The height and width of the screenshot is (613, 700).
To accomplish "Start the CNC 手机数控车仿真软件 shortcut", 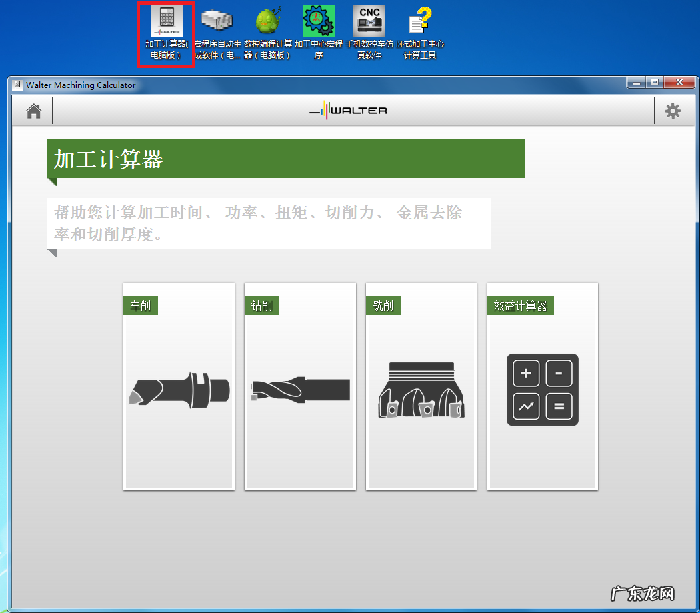I will click(x=369, y=21).
